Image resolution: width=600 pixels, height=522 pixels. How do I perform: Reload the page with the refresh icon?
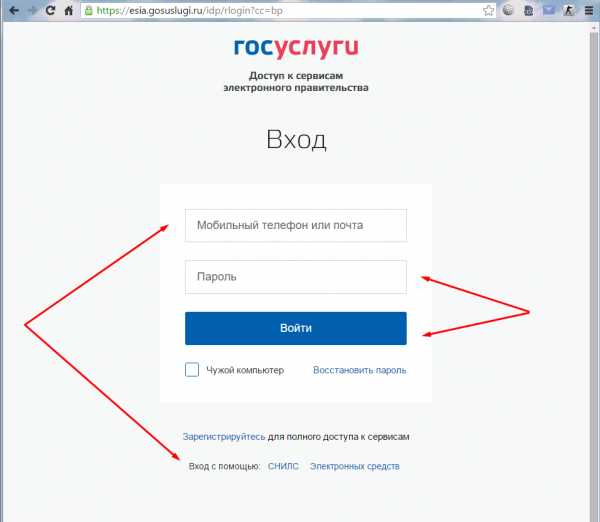(x=50, y=10)
